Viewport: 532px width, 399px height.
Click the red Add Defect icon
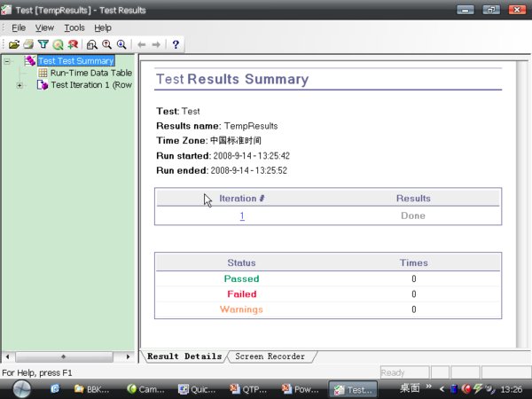pos(73,44)
